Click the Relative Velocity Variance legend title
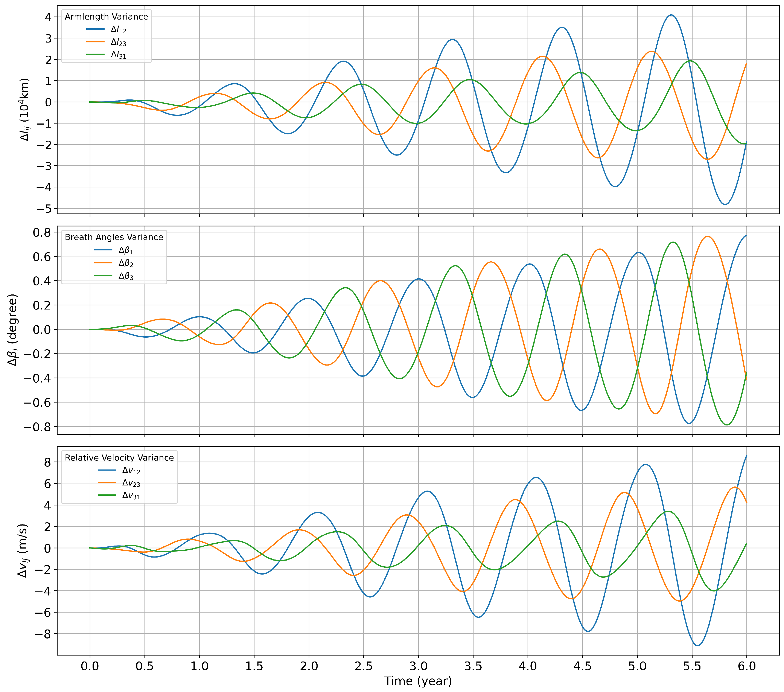This screenshot has height=692, width=784. (x=119, y=458)
